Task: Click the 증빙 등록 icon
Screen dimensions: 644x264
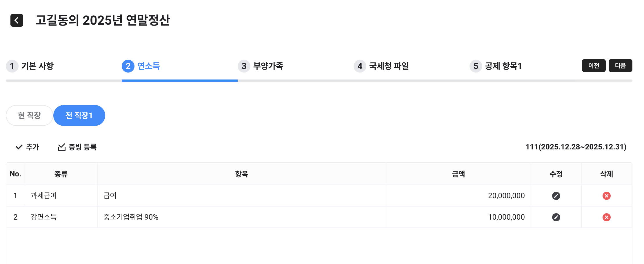Action: click(61, 147)
